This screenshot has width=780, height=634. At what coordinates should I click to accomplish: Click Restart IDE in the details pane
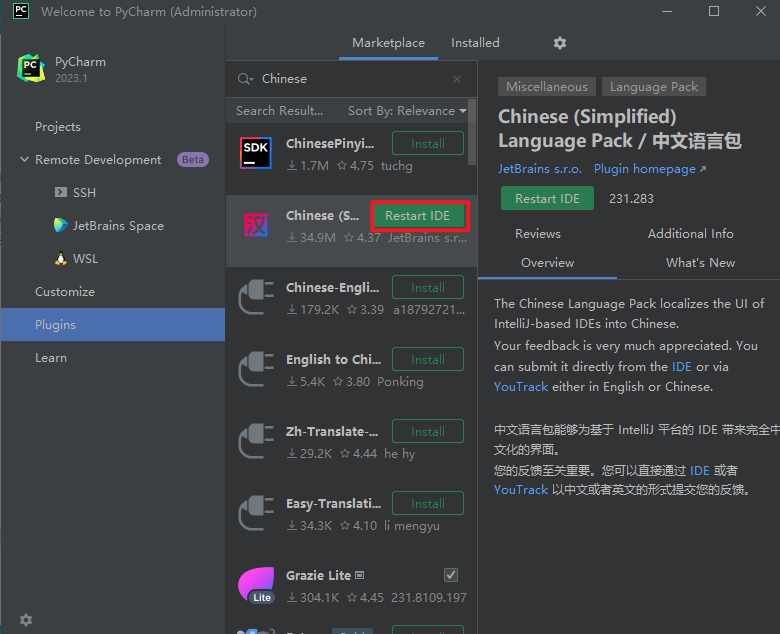pyautogui.click(x=547, y=198)
